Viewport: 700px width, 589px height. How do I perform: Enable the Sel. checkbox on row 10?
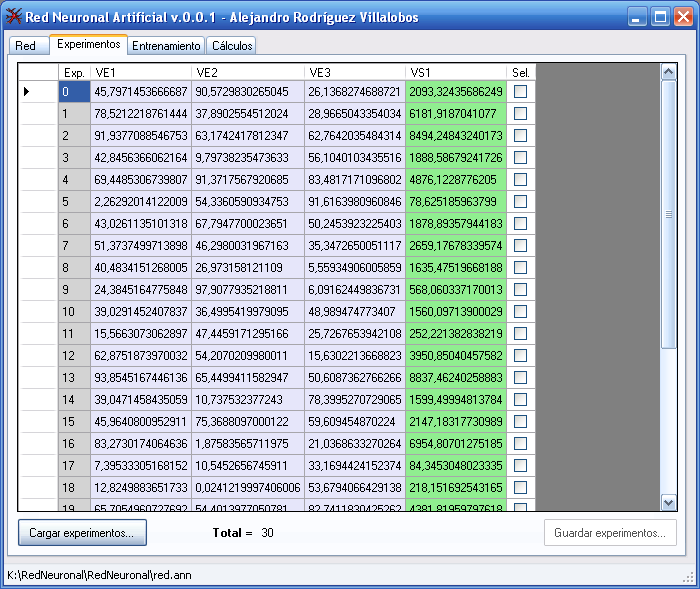tap(520, 311)
